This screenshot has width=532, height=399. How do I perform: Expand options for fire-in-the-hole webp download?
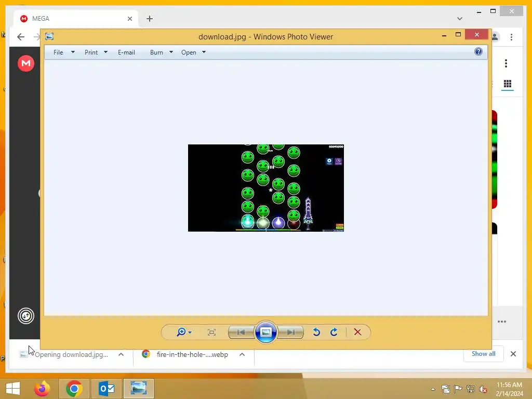tap(242, 354)
